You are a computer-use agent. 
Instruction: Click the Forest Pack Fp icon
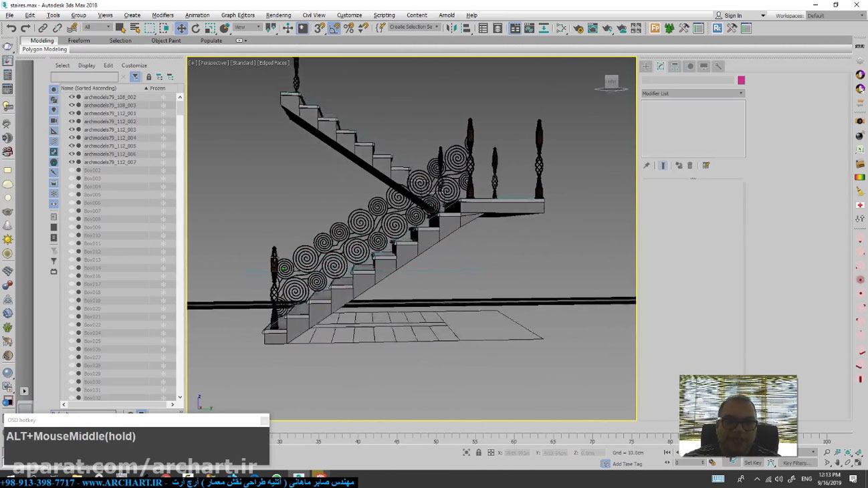655,28
